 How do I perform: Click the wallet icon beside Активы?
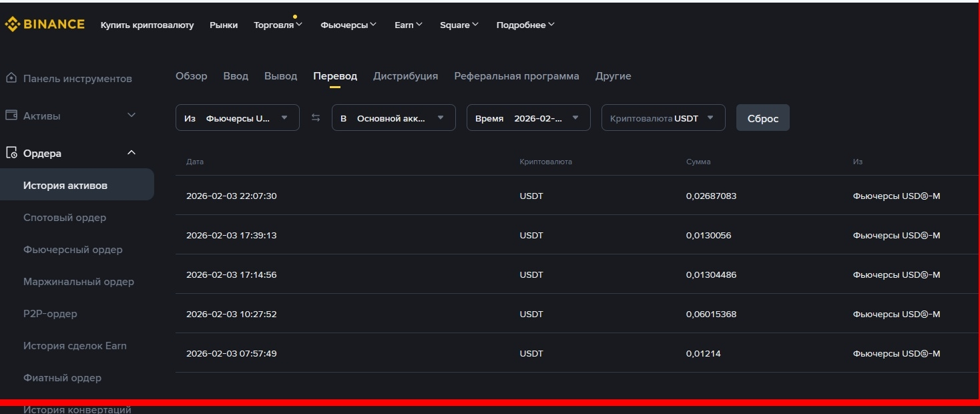coord(11,116)
